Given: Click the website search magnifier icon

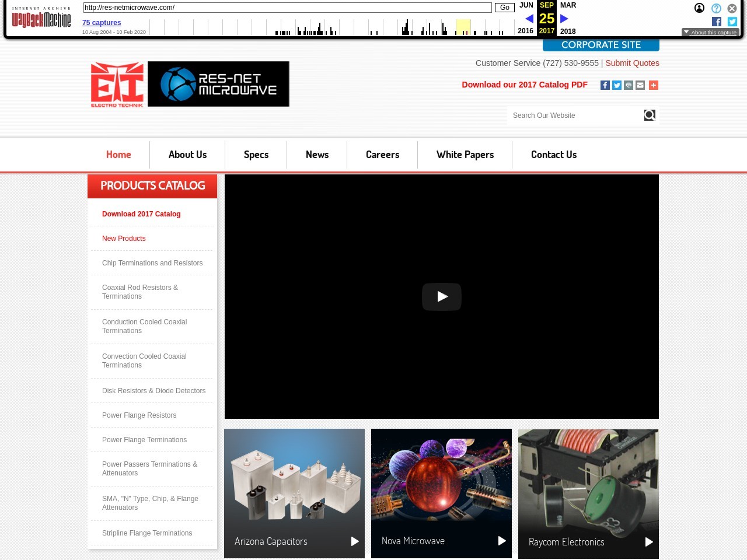Looking at the screenshot, I should coord(650,116).
